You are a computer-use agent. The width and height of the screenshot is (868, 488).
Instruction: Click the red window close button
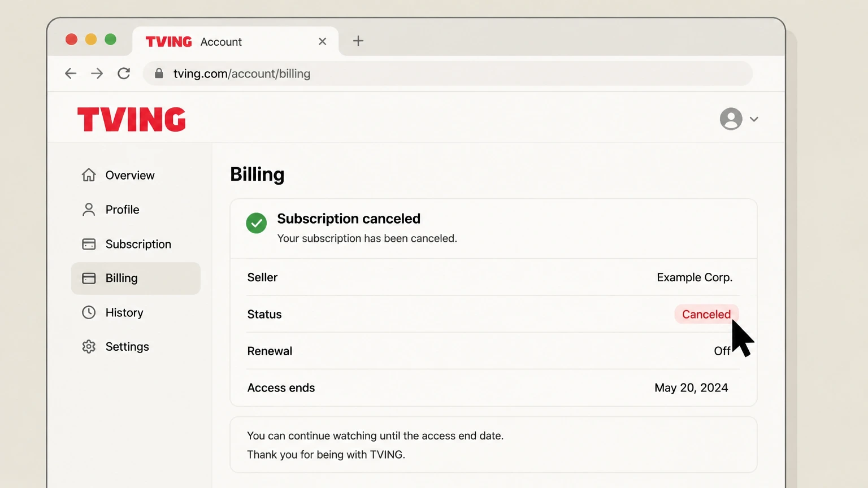pos(71,39)
